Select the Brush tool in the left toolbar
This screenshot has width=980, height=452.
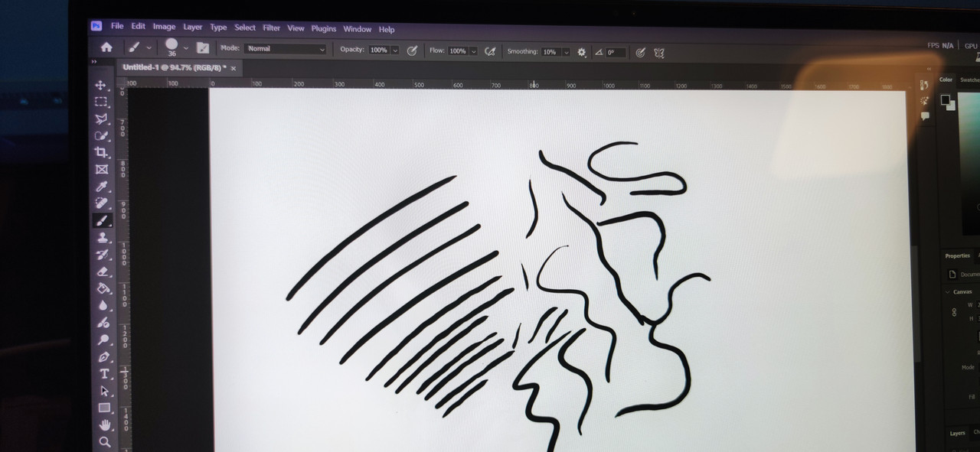[x=102, y=220]
